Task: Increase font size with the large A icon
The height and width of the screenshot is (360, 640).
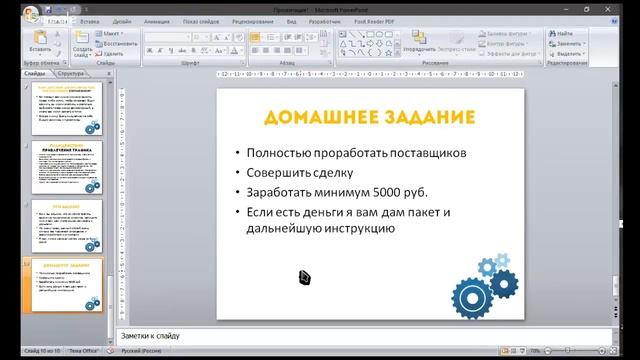Action: coord(217,38)
